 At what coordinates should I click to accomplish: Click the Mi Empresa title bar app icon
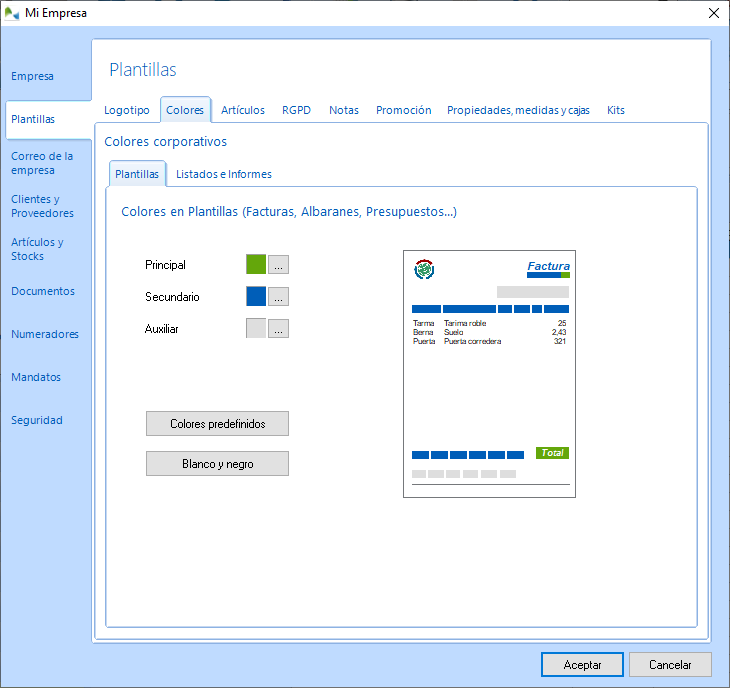13,13
